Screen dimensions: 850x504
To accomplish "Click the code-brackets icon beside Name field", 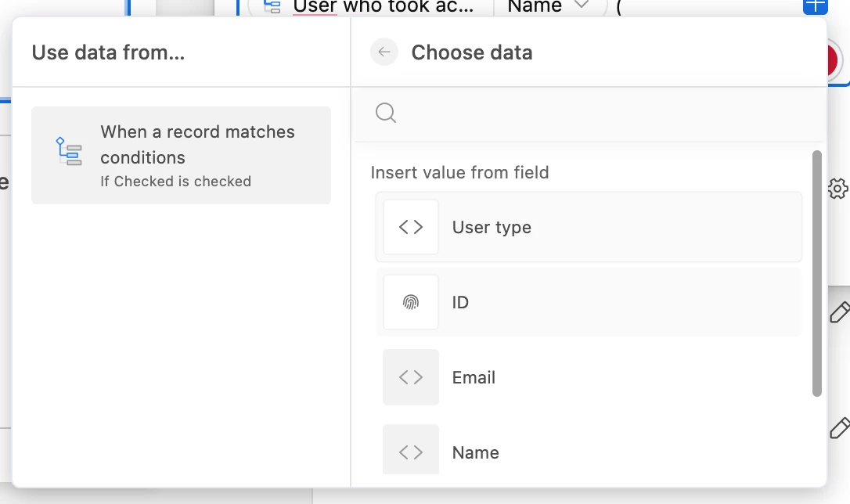I will point(411,452).
